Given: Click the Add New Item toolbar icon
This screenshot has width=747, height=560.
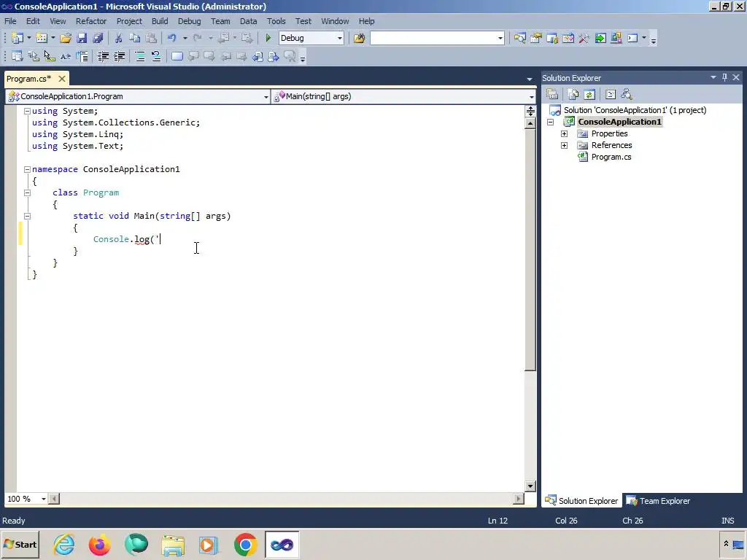Looking at the screenshot, I should pos(42,38).
